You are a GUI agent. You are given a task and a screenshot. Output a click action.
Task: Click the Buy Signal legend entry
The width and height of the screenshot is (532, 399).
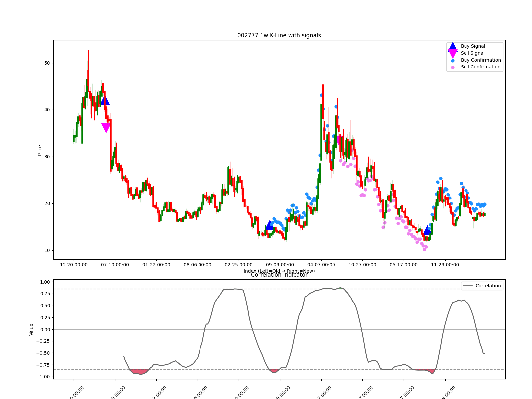(x=466, y=46)
